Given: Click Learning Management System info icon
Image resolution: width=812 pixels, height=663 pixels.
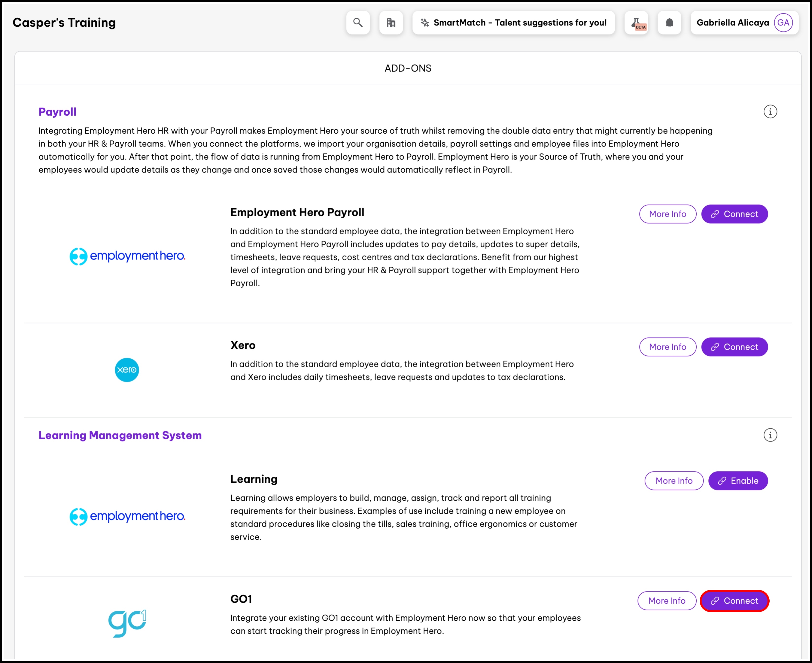Looking at the screenshot, I should [770, 435].
